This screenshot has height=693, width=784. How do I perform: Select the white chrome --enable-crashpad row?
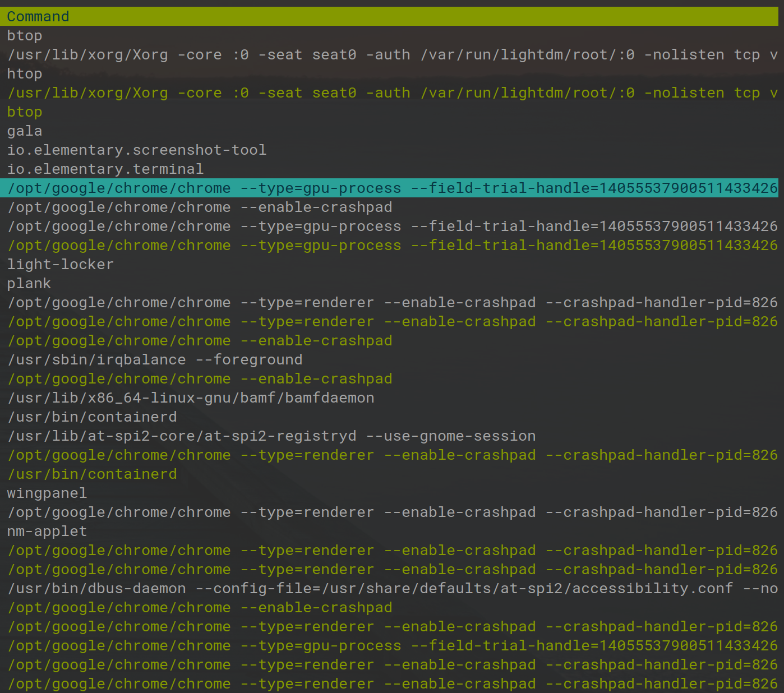click(x=389, y=207)
